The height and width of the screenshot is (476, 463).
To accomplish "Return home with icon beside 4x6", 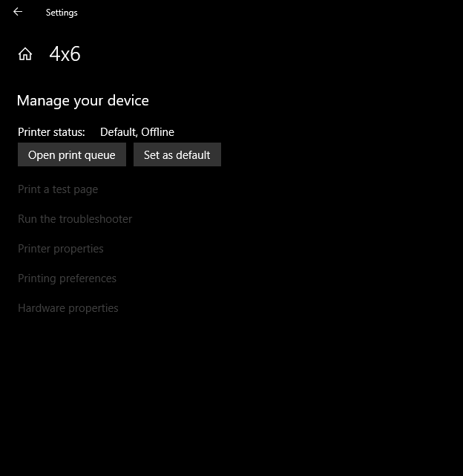I will click(x=25, y=54).
